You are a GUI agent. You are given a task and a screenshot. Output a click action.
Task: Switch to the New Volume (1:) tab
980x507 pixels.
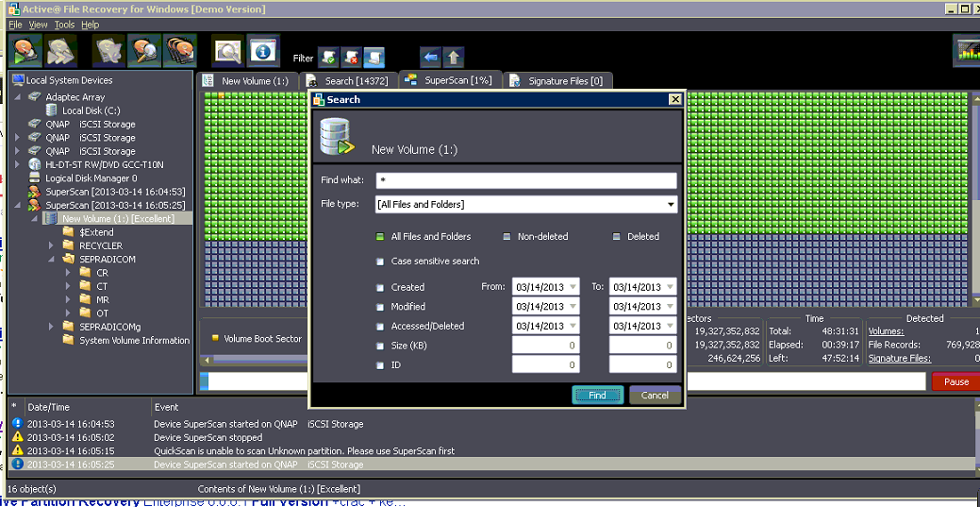247,81
